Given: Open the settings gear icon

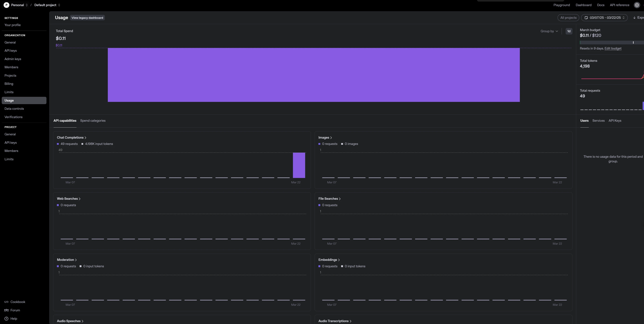Looking at the screenshot, I should click(x=637, y=5).
